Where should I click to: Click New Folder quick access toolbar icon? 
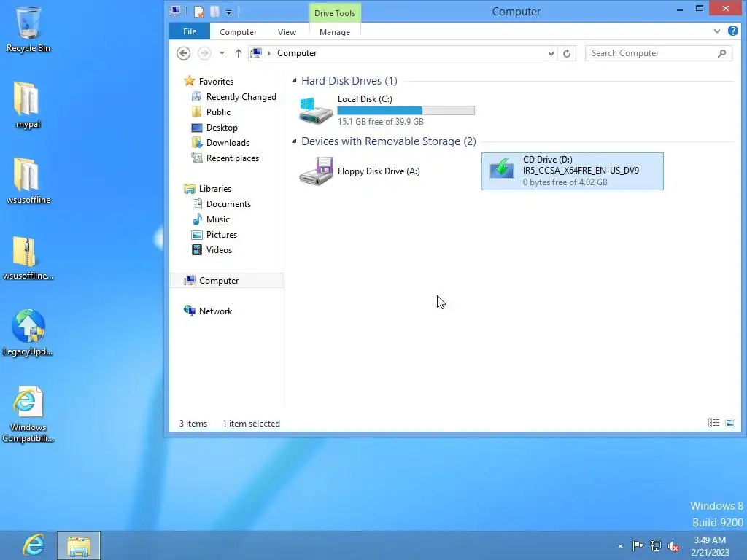pyautogui.click(x=215, y=12)
